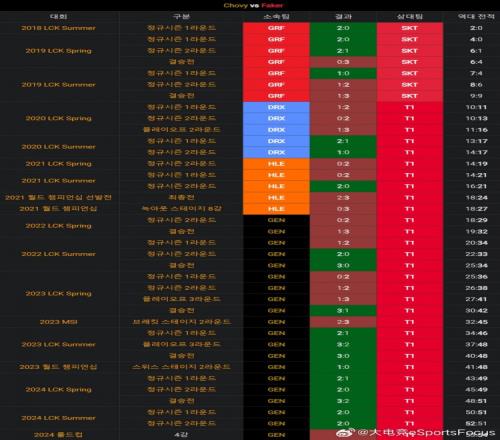Click the all-time record value '7:4'
Image resolution: width=500 pixels, height=440 pixels.
tap(476, 73)
